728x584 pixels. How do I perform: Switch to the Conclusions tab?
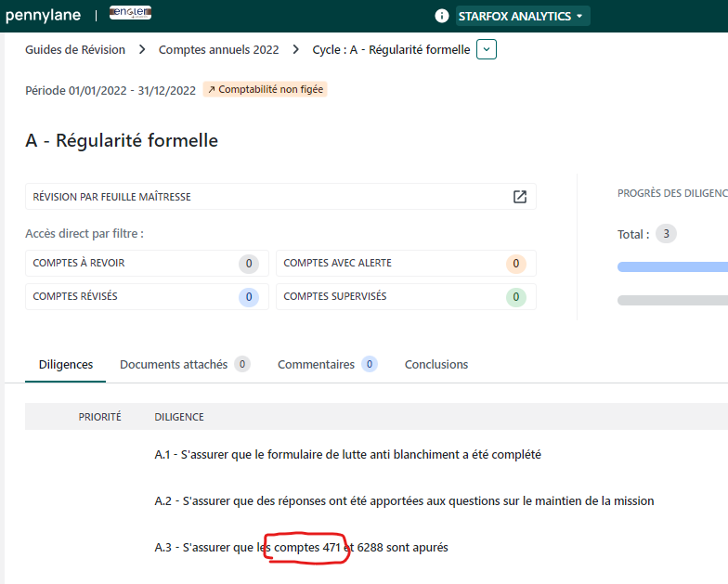tap(435, 365)
